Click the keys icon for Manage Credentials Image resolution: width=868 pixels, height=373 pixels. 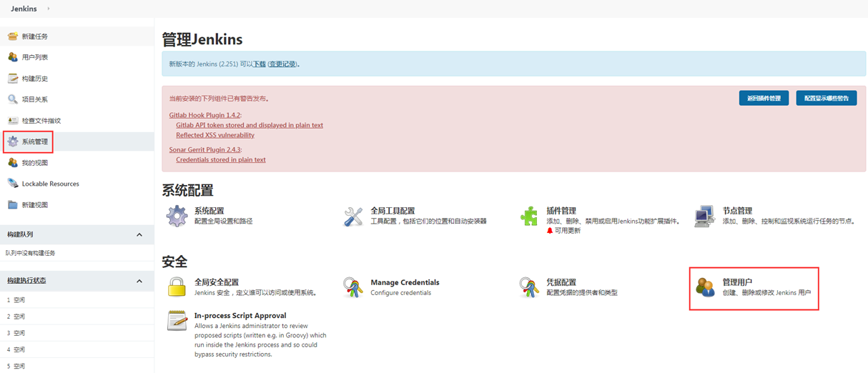click(353, 287)
